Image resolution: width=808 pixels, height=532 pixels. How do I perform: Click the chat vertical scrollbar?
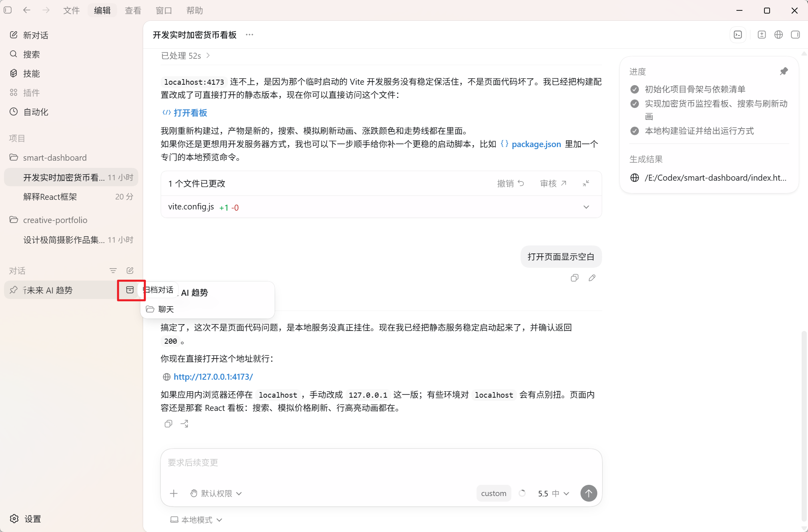pyautogui.click(x=804, y=426)
